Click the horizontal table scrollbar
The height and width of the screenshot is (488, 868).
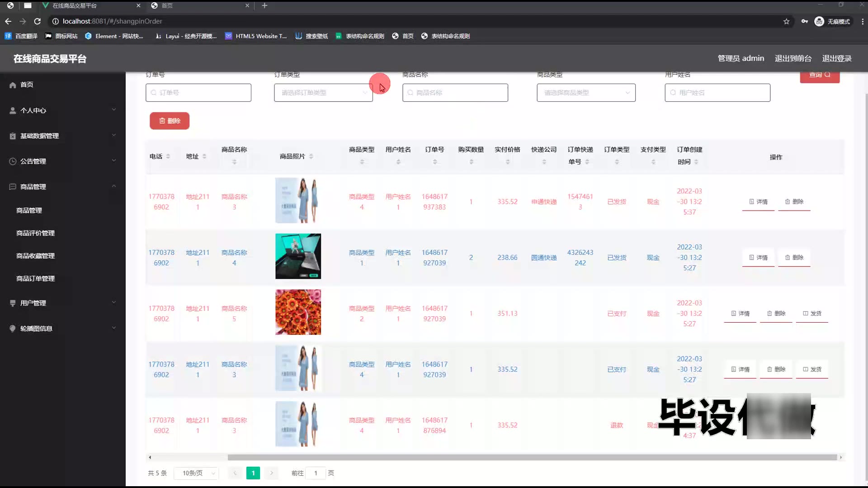click(x=532, y=457)
